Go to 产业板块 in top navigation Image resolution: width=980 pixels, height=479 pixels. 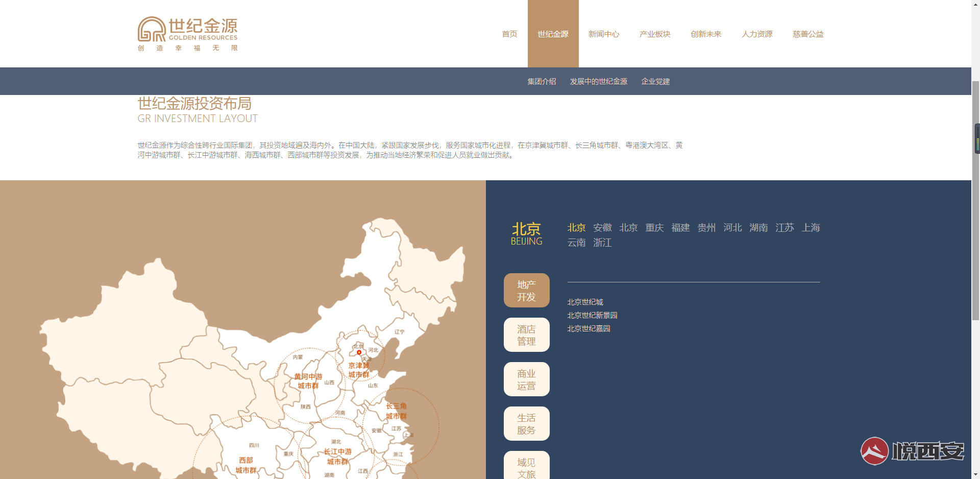pos(655,34)
